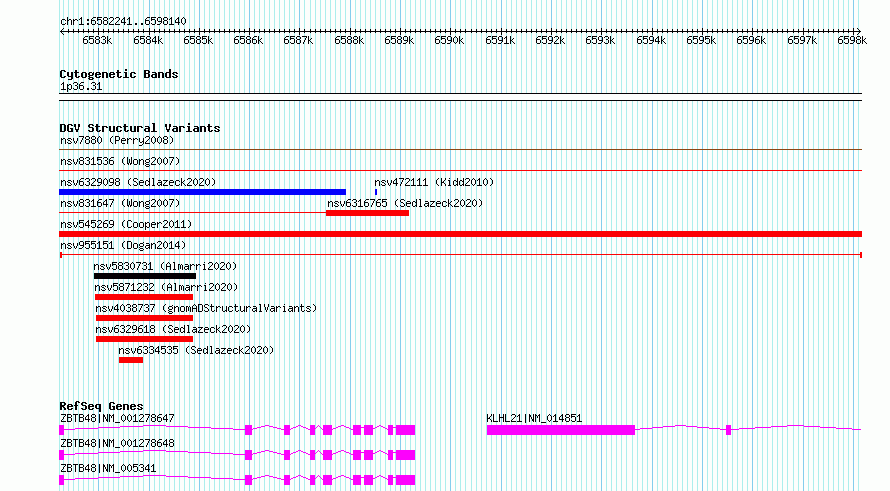Select the red nsv6316765 variant bar
This screenshot has height=491, width=890.
pyautogui.click(x=367, y=213)
